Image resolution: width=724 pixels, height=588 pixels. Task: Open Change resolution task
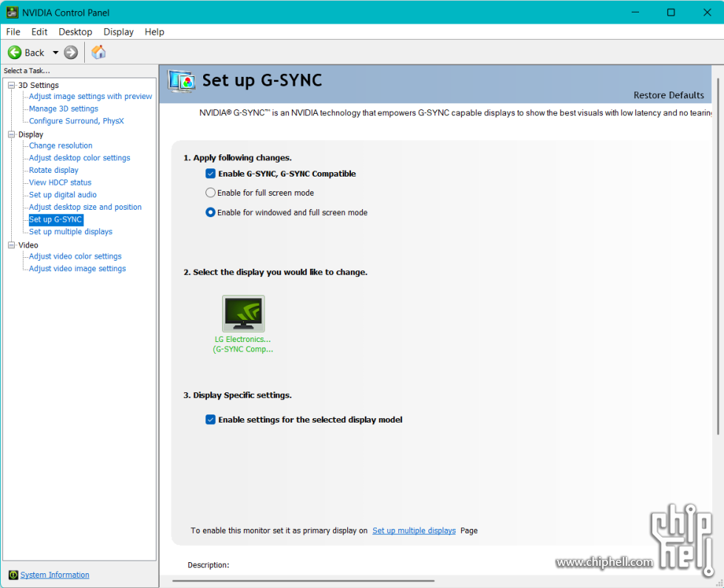(x=61, y=146)
